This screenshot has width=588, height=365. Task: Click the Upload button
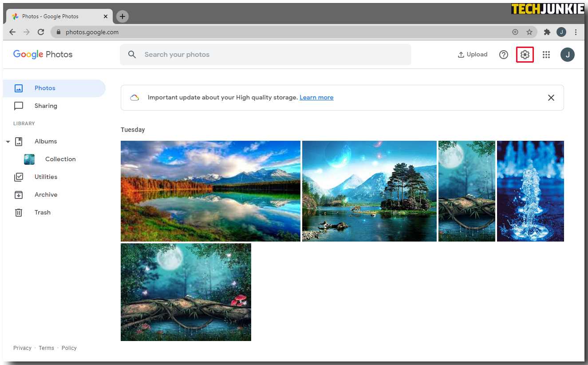(473, 55)
